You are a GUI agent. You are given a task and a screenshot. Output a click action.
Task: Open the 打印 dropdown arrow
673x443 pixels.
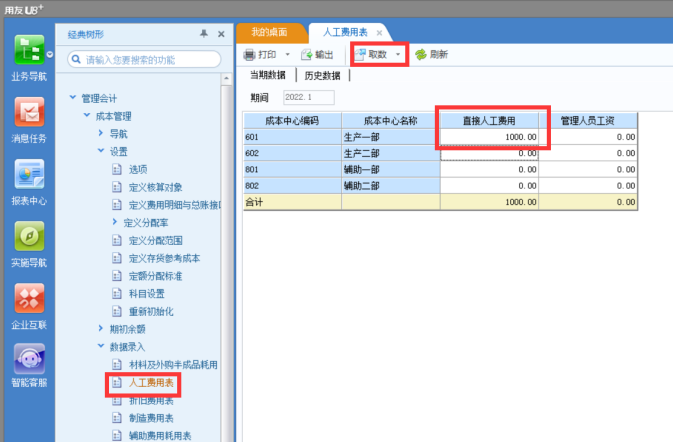288,55
